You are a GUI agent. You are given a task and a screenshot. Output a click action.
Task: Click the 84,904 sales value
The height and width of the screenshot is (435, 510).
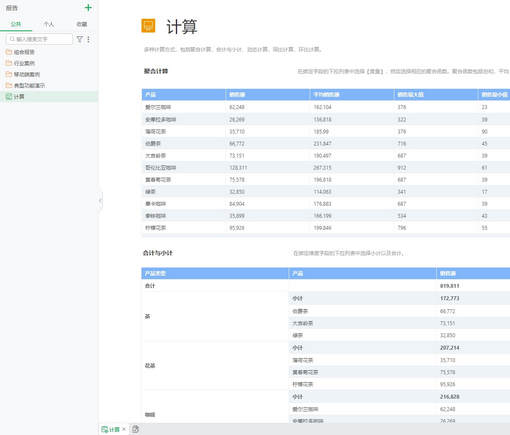[x=237, y=204]
